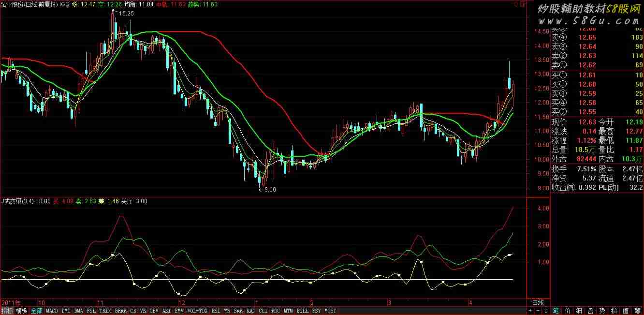Click the 15.25 high price marker
This screenshot has height=315, width=644.
(x=126, y=14)
